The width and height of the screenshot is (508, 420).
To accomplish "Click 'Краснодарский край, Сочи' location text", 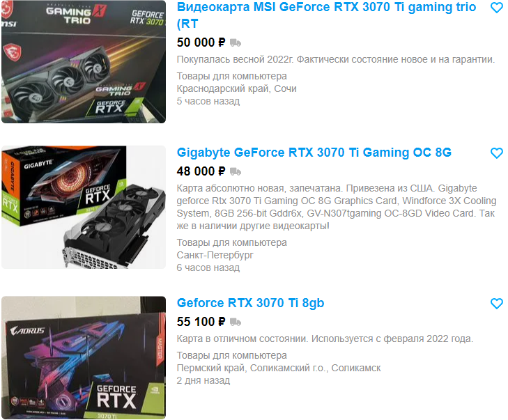I will pyautogui.click(x=236, y=88).
